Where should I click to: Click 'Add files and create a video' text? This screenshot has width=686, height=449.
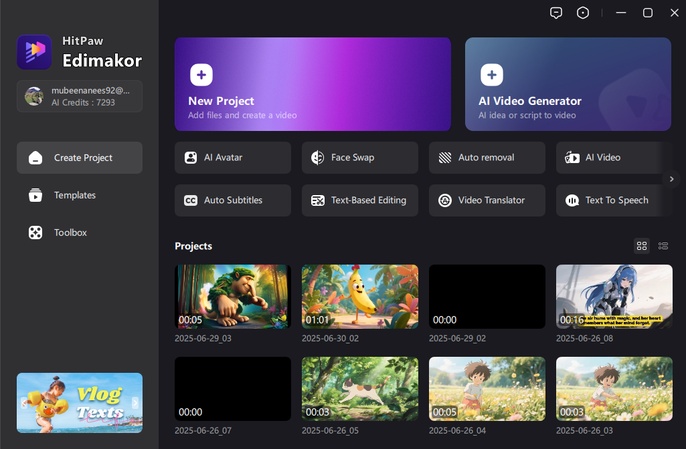[x=242, y=115]
